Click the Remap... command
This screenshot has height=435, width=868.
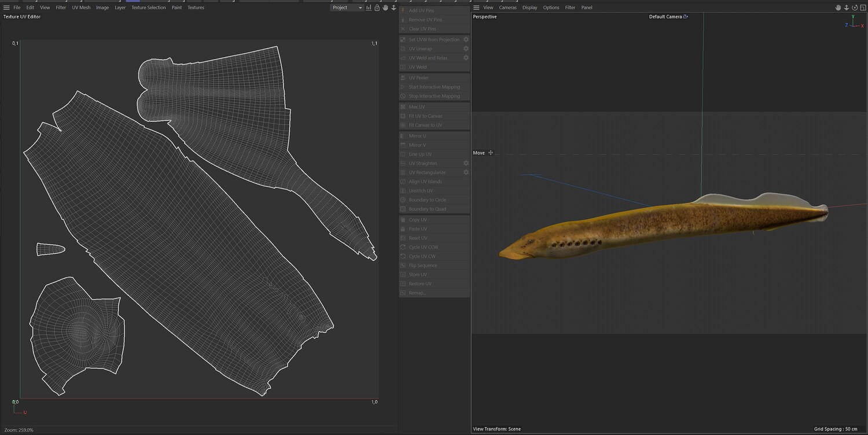435,293
